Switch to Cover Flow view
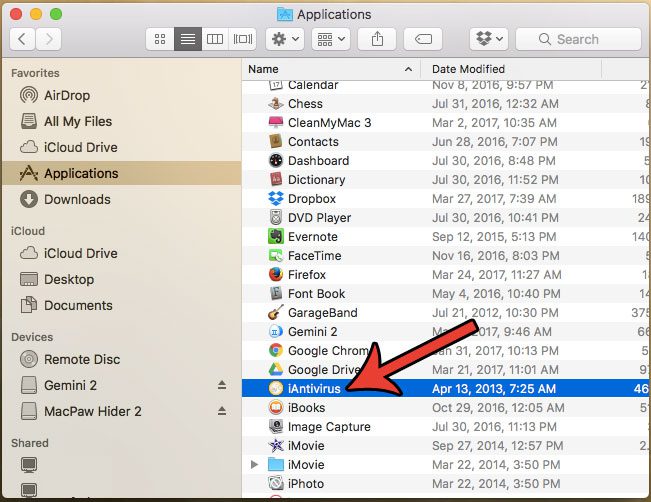The height and width of the screenshot is (502, 651). click(242, 39)
